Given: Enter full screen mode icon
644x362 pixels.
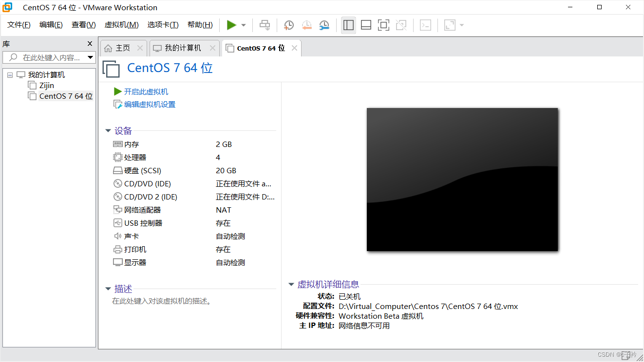Looking at the screenshot, I should [384, 25].
